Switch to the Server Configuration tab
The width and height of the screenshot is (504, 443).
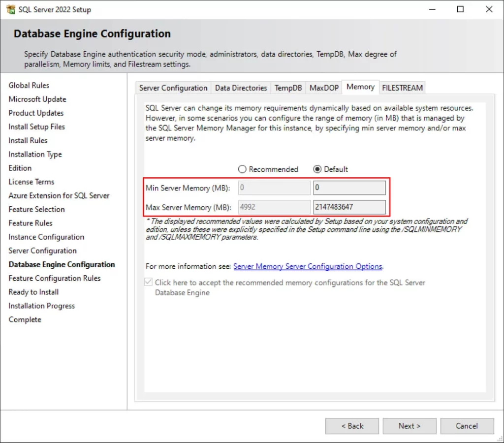click(173, 88)
